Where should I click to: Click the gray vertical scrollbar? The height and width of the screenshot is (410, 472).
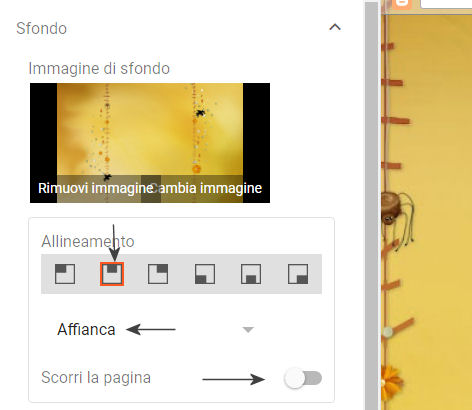[371, 205]
